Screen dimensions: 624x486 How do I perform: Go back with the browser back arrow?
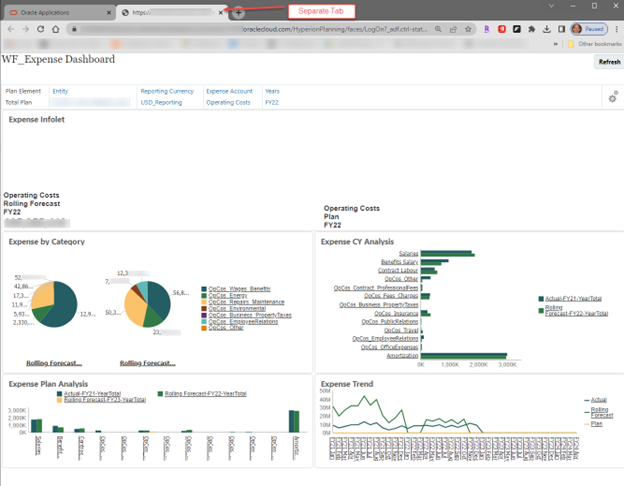tap(11, 29)
